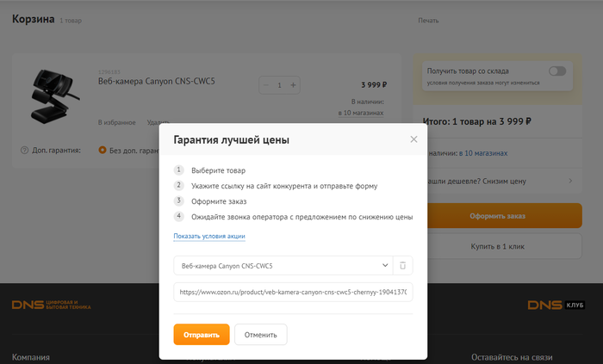Click the Печать link

tap(428, 21)
